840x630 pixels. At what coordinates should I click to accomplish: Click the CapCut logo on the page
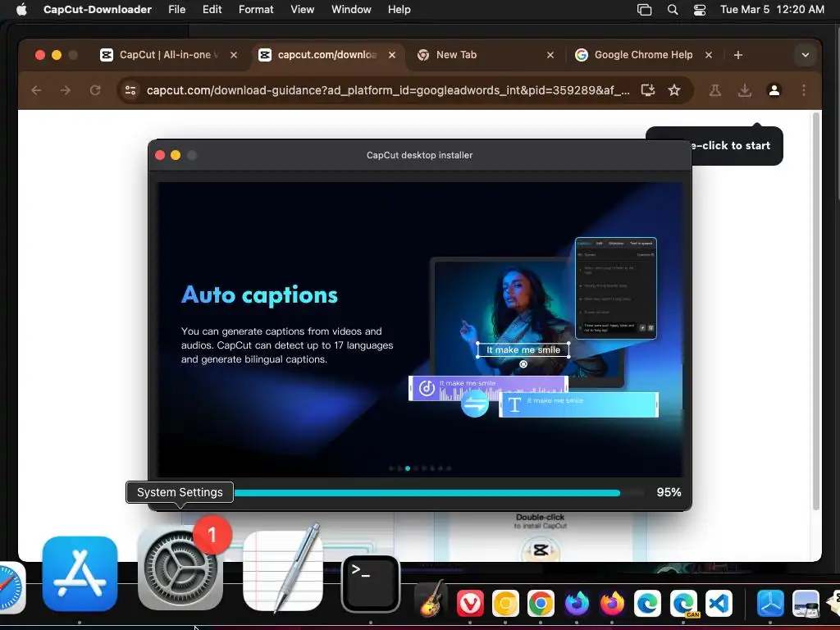tap(541, 550)
